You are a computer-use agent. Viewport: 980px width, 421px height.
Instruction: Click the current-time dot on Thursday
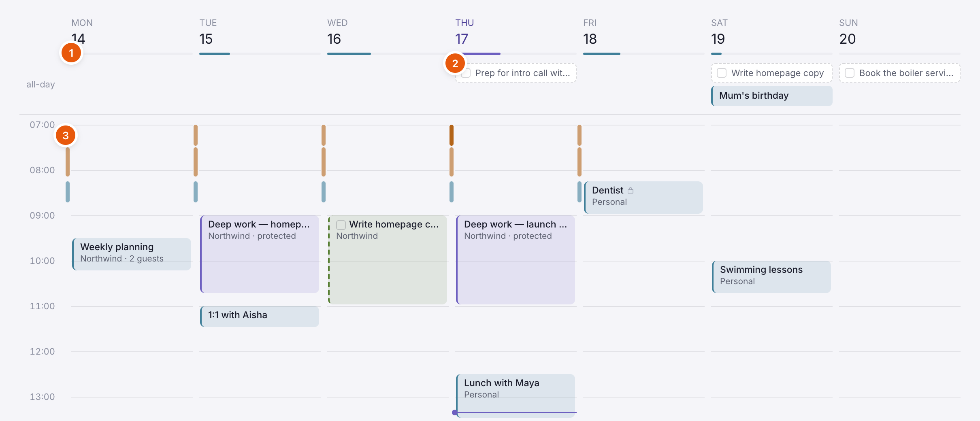[455, 412]
